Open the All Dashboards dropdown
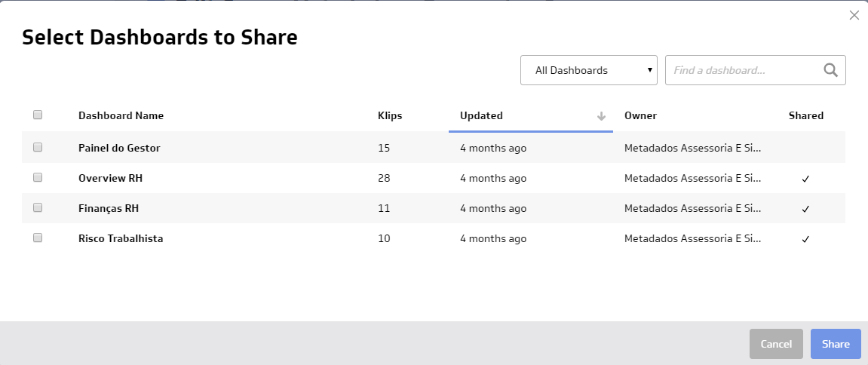The height and width of the screenshot is (365, 868). click(588, 70)
